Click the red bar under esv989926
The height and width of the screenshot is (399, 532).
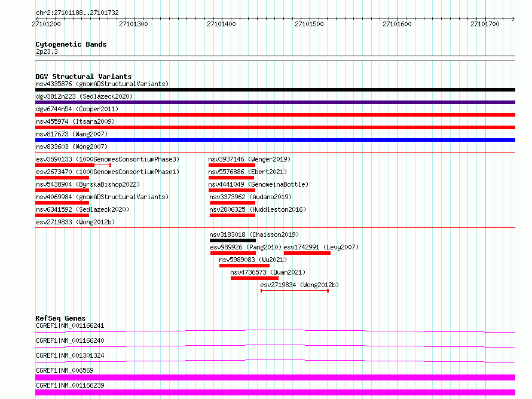(233, 253)
